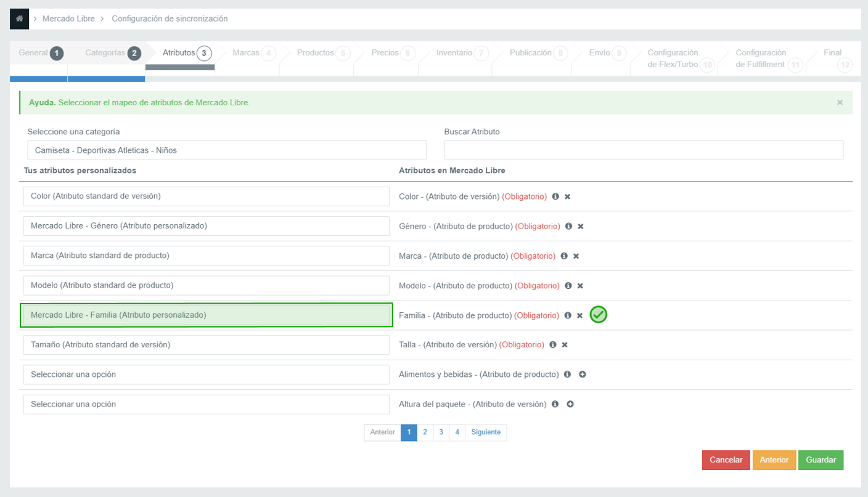Image resolution: width=868 pixels, height=497 pixels.
Task: Show info for Género attribute
Action: click(x=568, y=226)
